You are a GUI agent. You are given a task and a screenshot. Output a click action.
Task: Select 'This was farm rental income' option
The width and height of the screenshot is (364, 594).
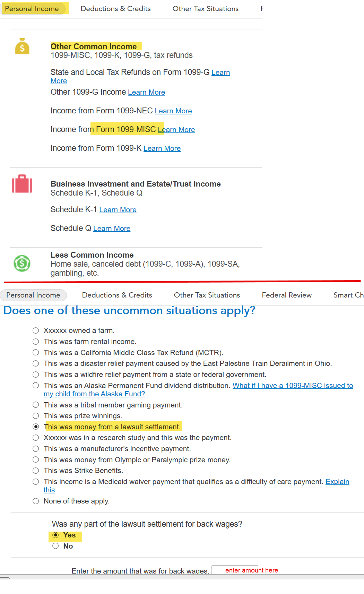(x=36, y=342)
